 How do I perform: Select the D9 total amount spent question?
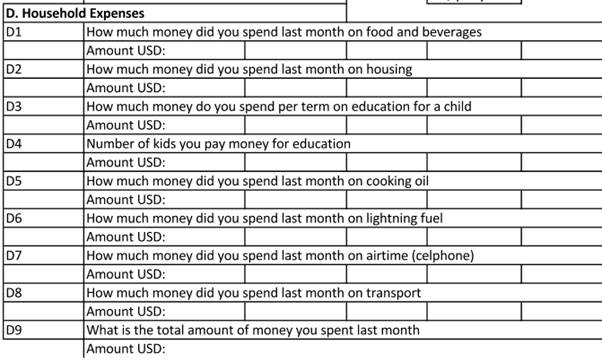[x=253, y=330]
